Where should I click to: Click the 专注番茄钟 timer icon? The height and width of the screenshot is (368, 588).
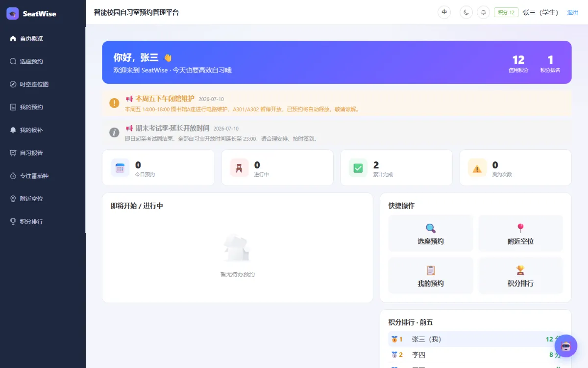[x=13, y=176]
